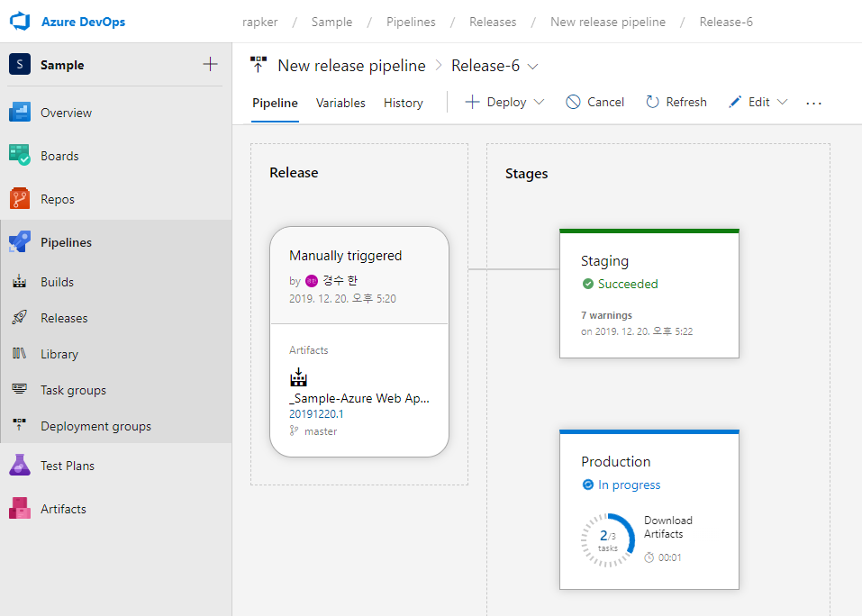Click the New release pipeline title link

pyautogui.click(x=351, y=66)
